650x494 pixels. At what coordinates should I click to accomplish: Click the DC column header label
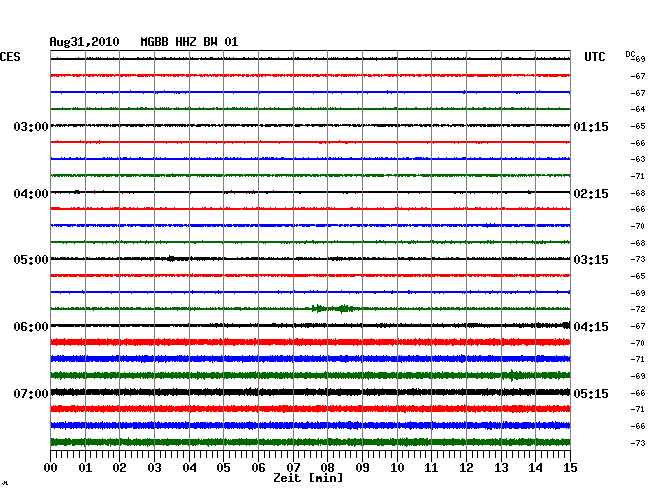click(x=630, y=54)
